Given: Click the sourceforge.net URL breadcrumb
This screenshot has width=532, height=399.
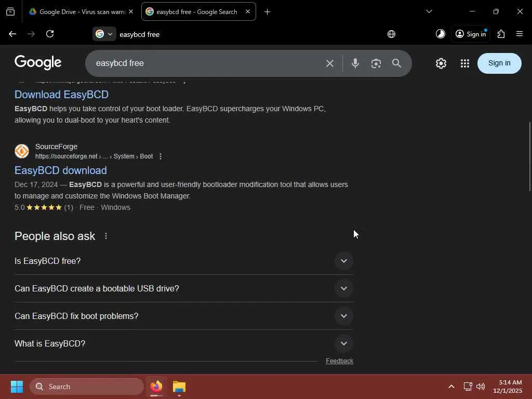Looking at the screenshot, I should [x=94, y=156].
